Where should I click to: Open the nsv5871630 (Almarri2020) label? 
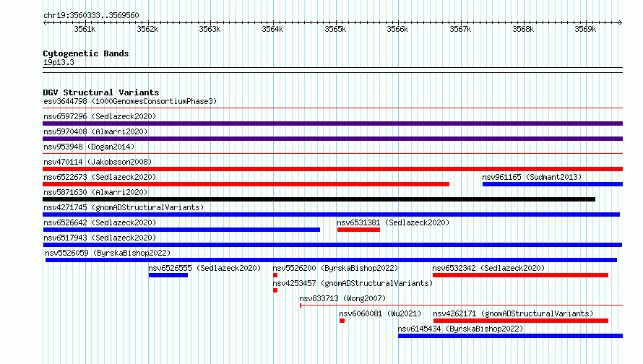tap(95, 192)
